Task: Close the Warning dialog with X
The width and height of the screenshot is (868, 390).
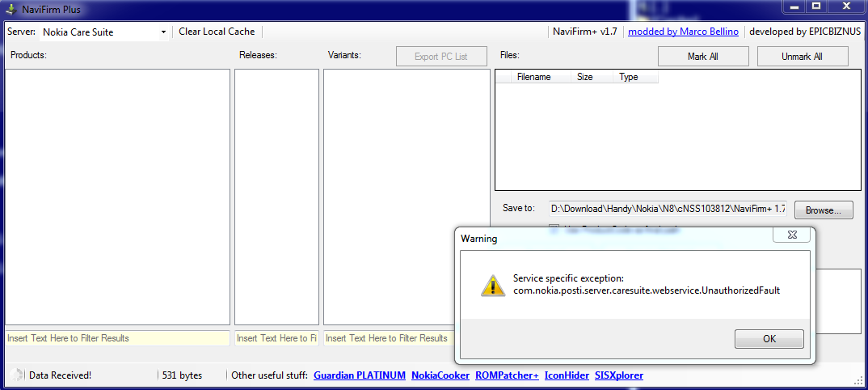Action: 791,235
